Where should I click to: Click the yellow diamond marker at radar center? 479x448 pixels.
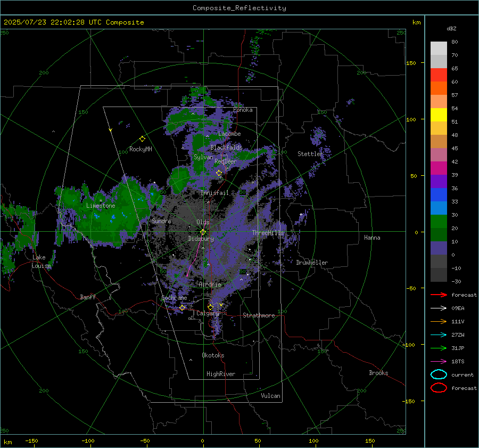(x=203, y=232)
